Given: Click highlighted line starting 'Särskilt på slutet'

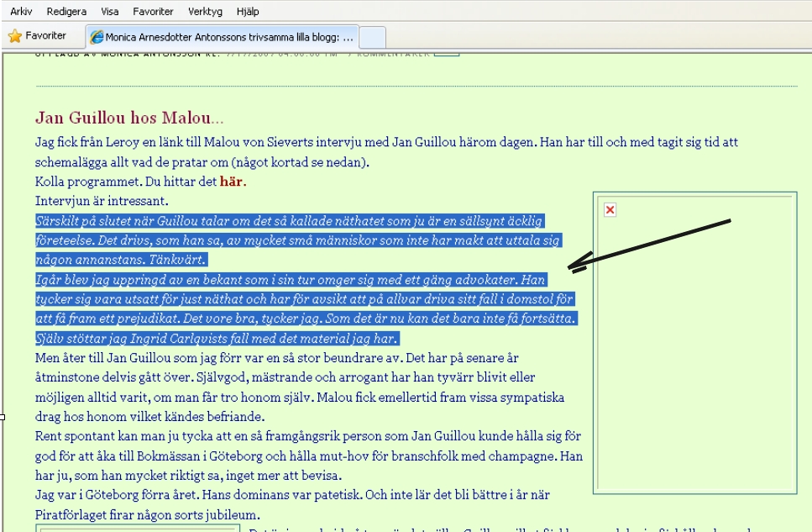Looking at the screenshot, I should 289,221.
